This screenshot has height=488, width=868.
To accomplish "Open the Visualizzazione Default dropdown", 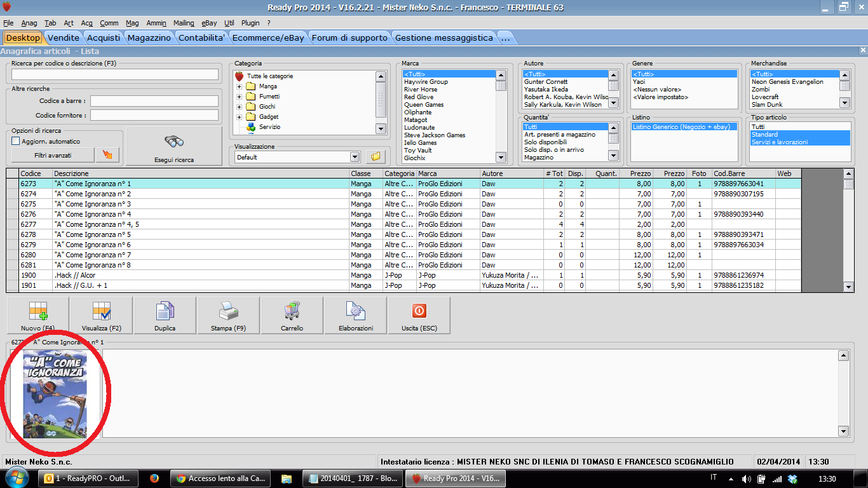I will click(x=355, y=157).
